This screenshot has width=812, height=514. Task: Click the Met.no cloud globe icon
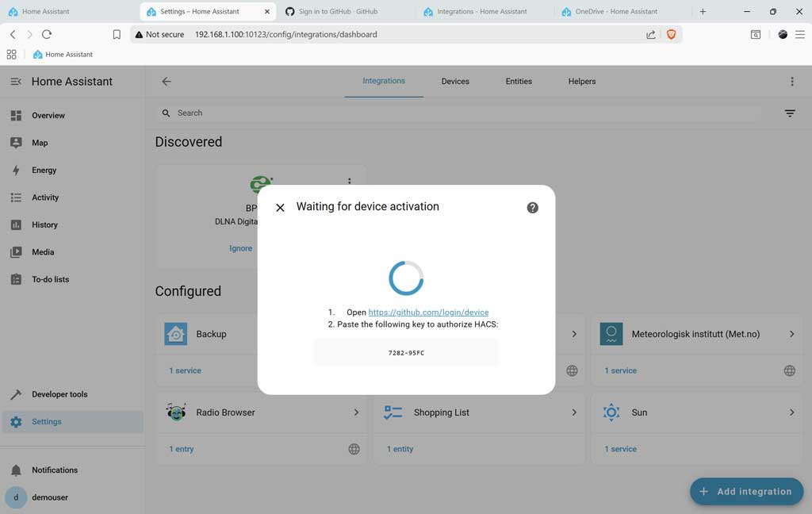pyautogui.click(x=789, y=370)
